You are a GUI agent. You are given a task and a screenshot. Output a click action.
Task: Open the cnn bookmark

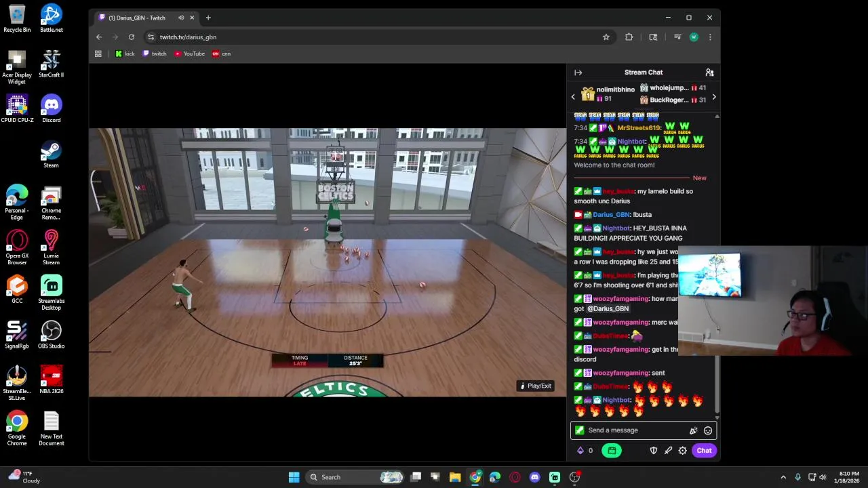[x=222, y=54]
